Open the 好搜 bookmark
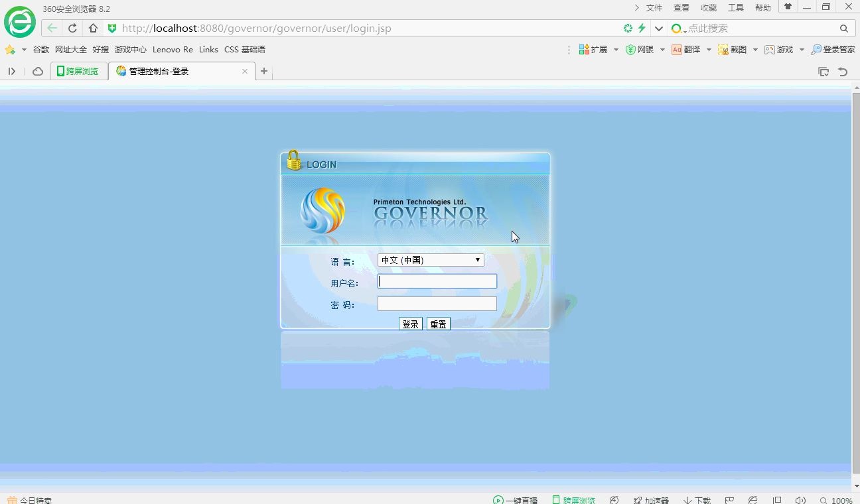 pyautogui.click(x=101, y=50)
